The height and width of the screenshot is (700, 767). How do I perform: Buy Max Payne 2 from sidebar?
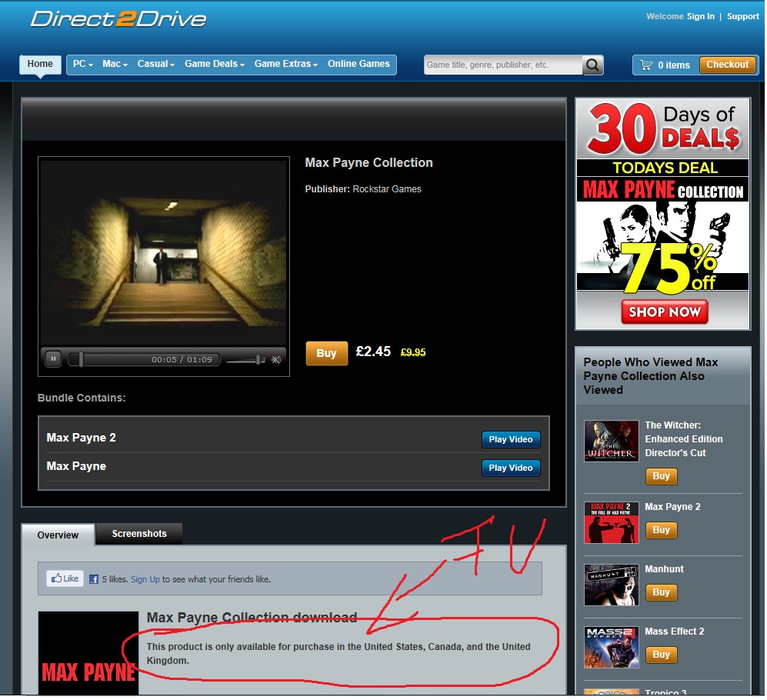(x=661, y=530)
